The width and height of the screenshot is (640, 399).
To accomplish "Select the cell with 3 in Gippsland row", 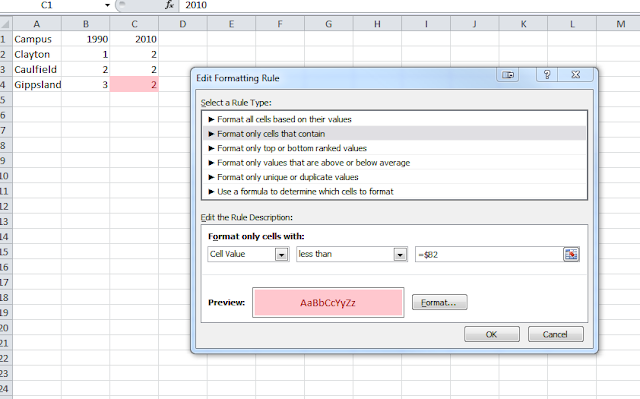I will tap(85, 84).
